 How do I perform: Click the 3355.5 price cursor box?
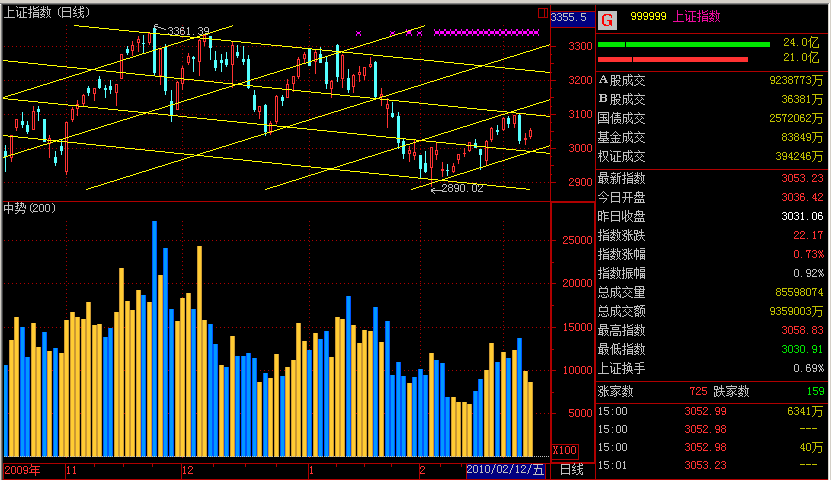[x=572, y=17]
